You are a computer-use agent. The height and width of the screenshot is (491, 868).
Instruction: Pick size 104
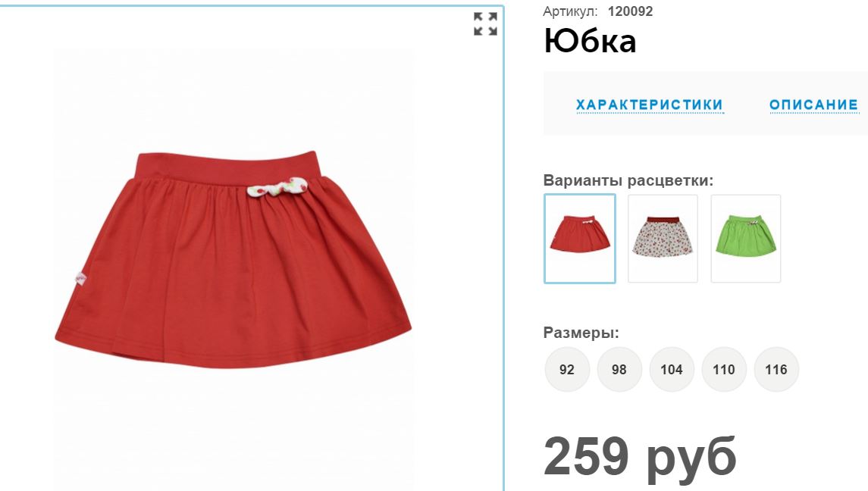672,369
